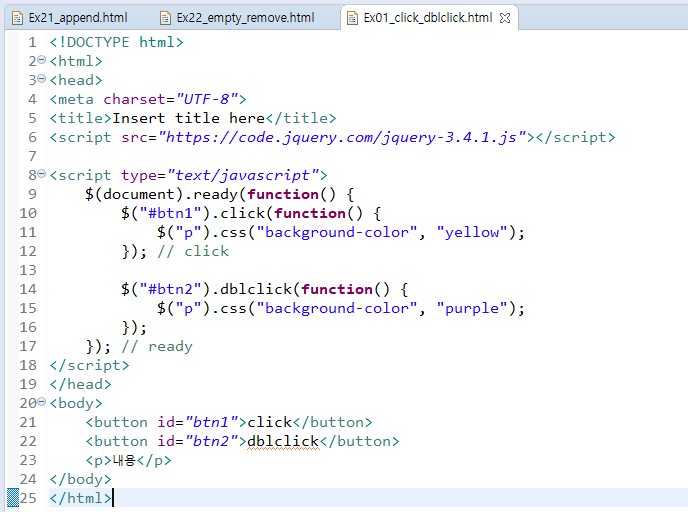Close the Ex01_click_dblclick.html tab
688x512 pixels.
coord(505,18)
